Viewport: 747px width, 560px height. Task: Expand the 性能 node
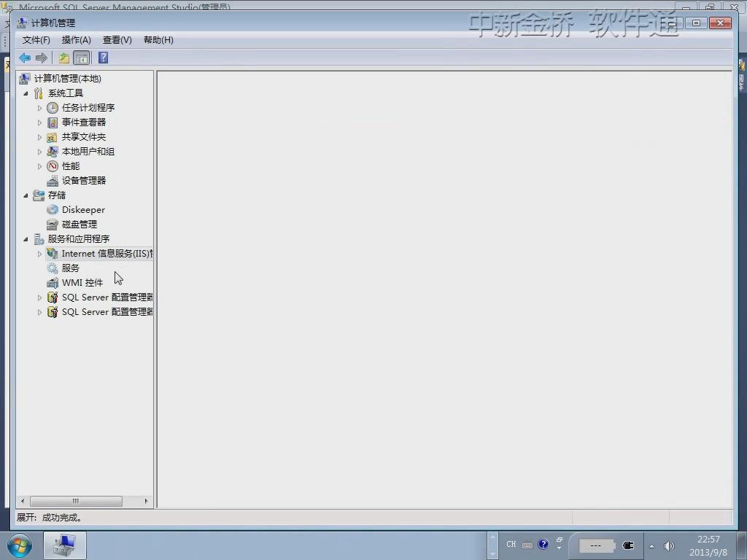click(x=39, y=167)
